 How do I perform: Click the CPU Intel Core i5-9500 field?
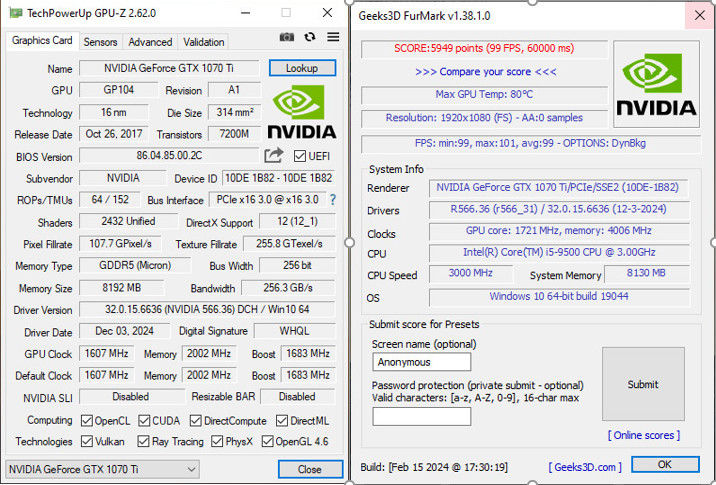[x=558, y=252]
